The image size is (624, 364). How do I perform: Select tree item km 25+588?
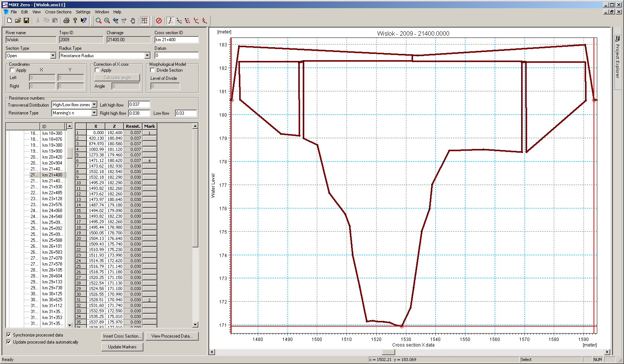pos(52,240)
